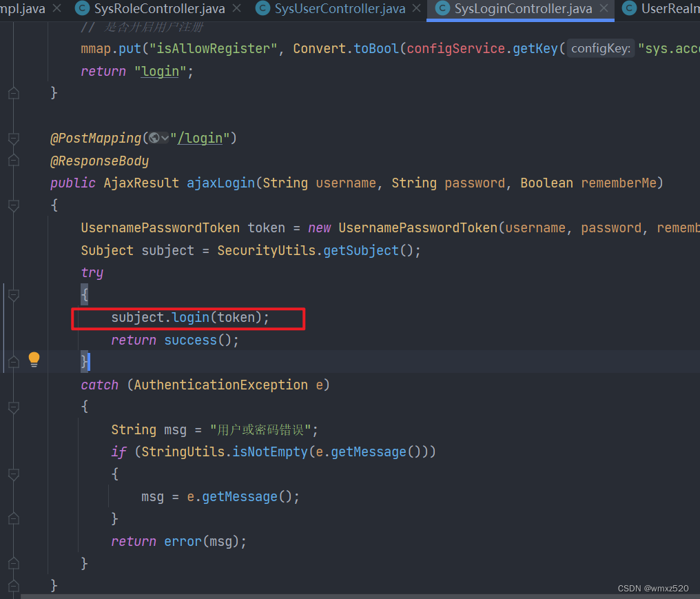
Task: Click the "isAllowRegister" string
Action: 213,48
